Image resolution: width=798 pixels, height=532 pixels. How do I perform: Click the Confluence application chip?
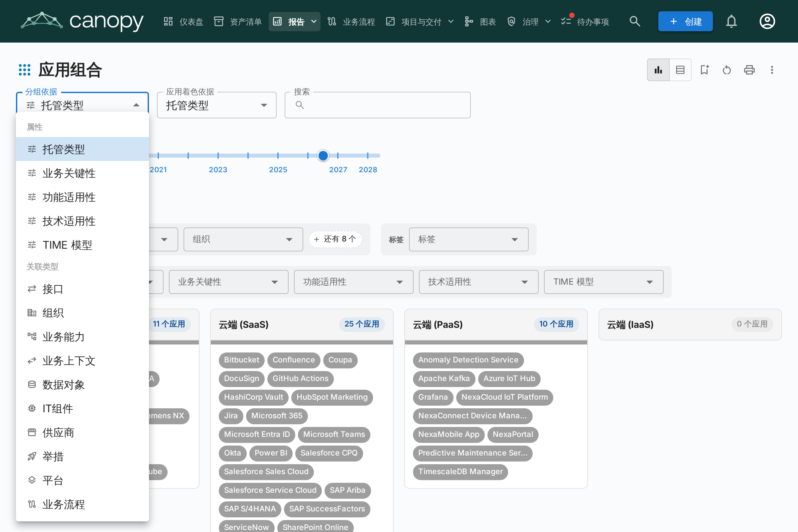click(x=294, y=360)
